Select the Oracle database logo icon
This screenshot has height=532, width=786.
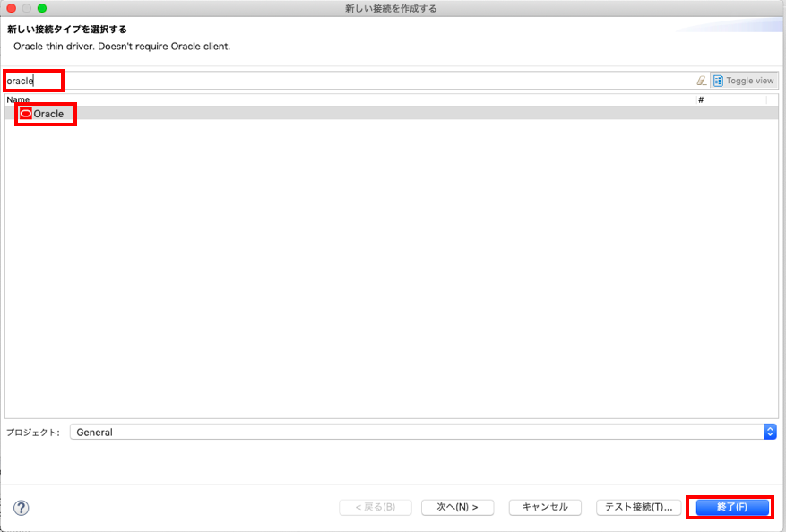click(26, 114)
